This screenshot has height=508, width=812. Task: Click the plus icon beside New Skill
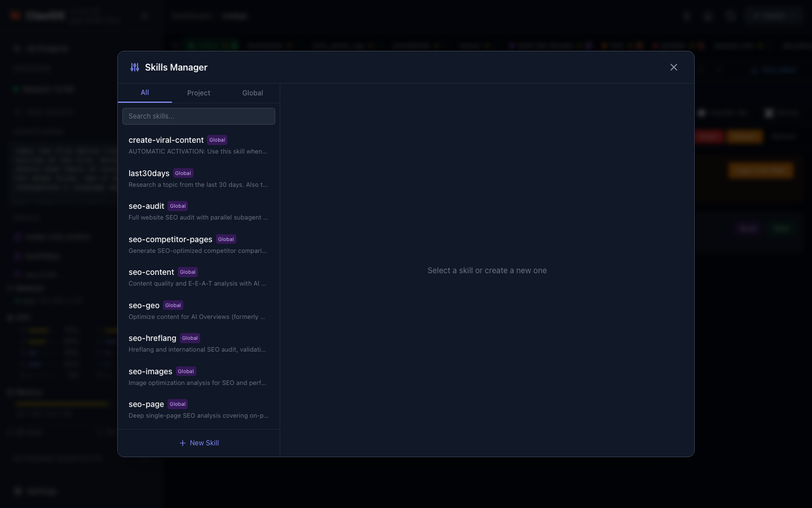pyautogui.click(x=182, y=443)
